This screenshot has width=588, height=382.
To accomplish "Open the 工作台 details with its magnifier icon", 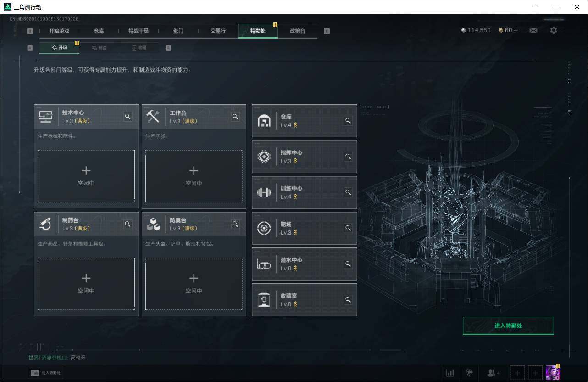I will point(235,117).
